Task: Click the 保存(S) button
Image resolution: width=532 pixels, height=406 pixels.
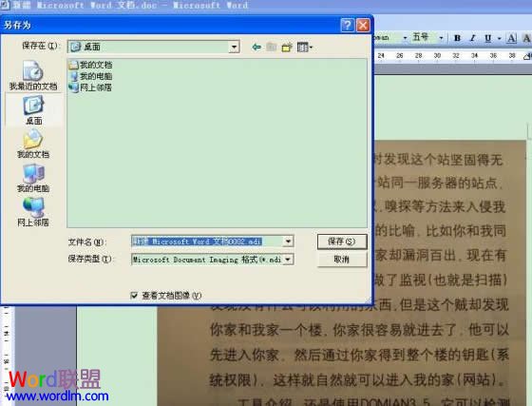Action: click(342, 242)
